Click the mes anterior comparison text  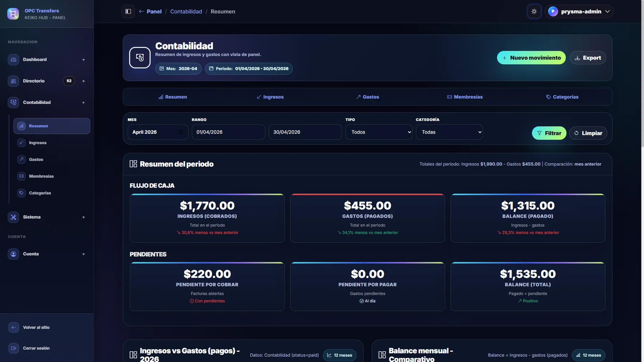point(588,164)
